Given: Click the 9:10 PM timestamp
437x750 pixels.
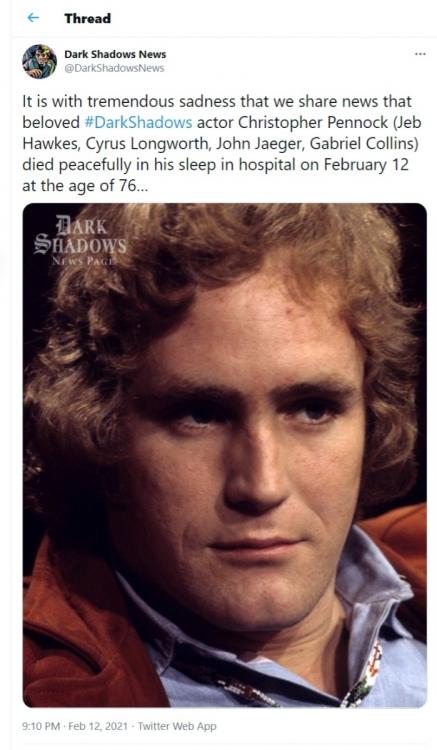Looking at the screenshot, I should pyautogui.click(x=41, y=726).
